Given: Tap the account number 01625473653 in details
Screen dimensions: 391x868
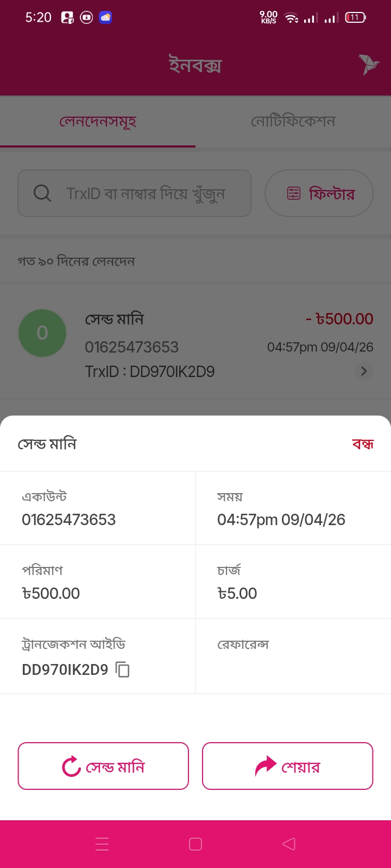Looking at the screenshot, I should coord(69,520).
